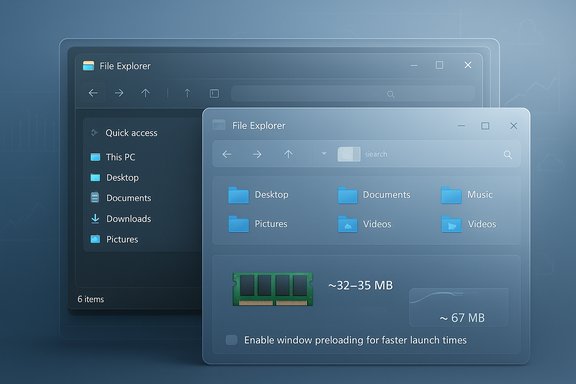Click the ~ 67 MB memory graph
This screenshot has height=384, width=576.
click(x=459, y=307)
